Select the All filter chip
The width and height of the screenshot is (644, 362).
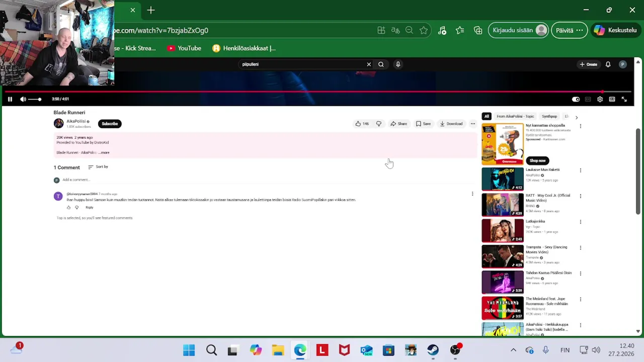tap(487, 117)
